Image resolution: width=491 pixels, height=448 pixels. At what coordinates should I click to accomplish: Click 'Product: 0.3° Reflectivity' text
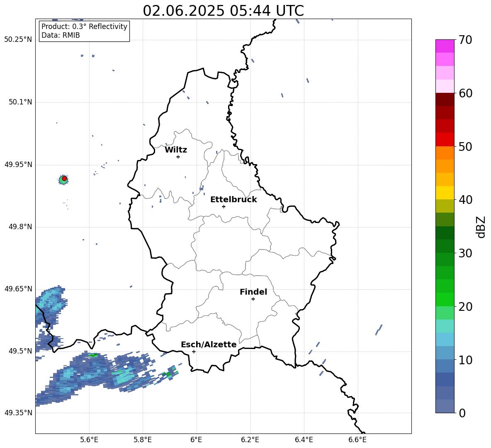pos(84,26)
